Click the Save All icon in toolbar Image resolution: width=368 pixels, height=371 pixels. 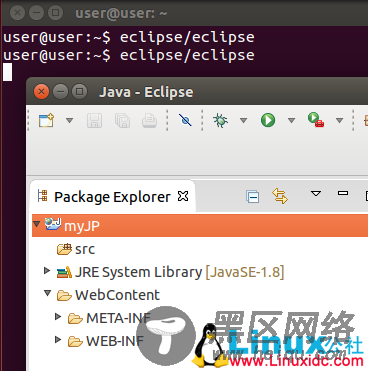tap(122, 120)
